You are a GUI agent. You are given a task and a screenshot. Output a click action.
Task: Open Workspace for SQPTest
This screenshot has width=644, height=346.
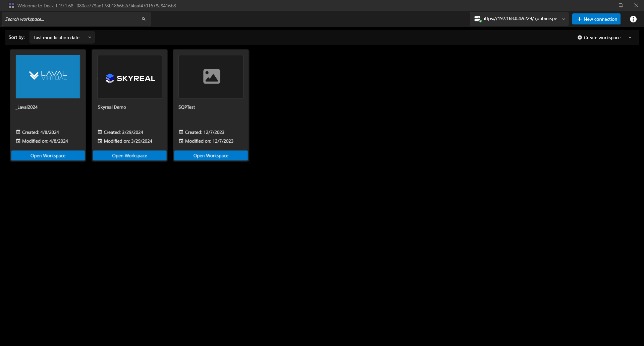(x=211, y=155)
